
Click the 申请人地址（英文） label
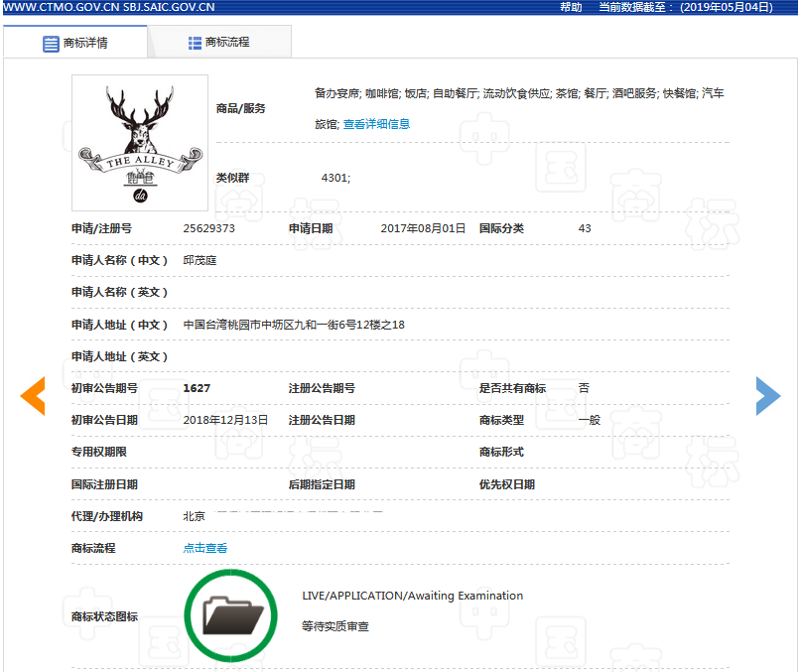(119, 356)
